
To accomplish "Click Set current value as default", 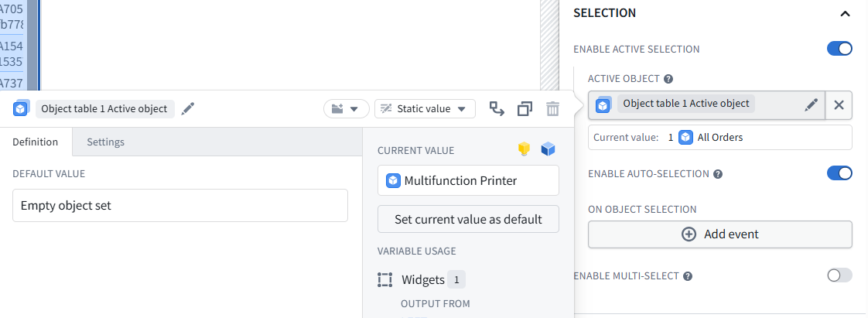I will pyautogui.click(x=468, y=219).
